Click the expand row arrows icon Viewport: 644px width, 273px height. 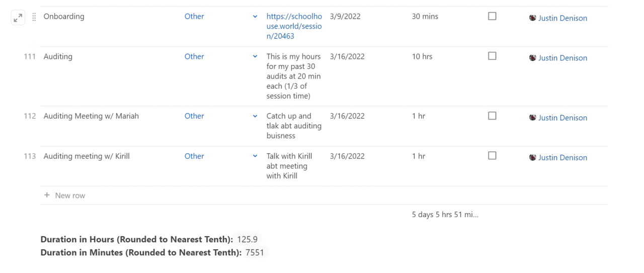tap(18, 18)
